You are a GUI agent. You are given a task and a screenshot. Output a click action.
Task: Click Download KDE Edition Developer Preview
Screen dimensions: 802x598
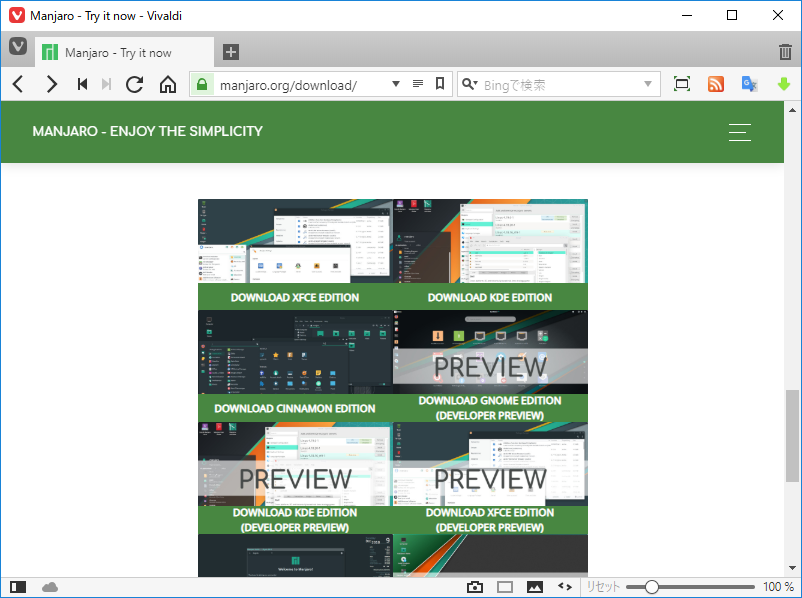pos(295,520)
